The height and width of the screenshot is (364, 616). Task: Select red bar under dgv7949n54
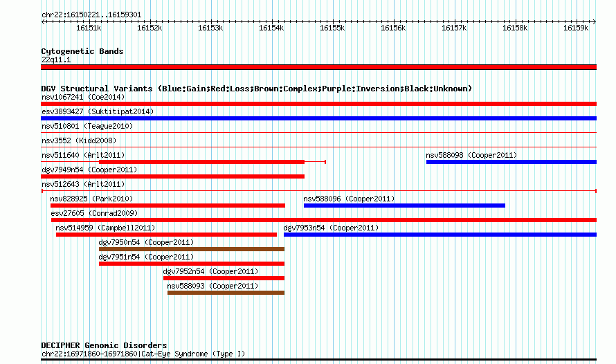(x=172, y=176)
